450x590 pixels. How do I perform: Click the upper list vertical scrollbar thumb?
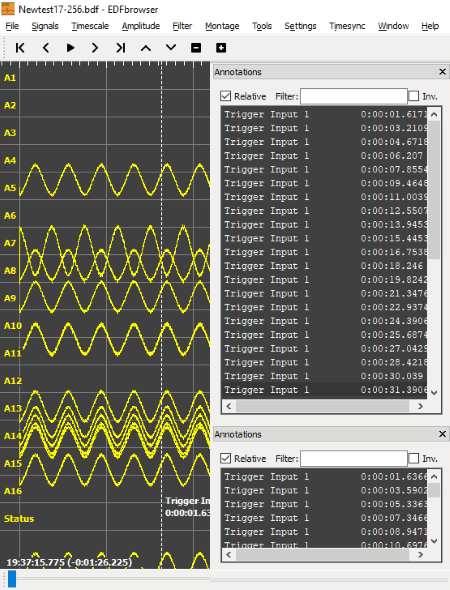[434, 190]
